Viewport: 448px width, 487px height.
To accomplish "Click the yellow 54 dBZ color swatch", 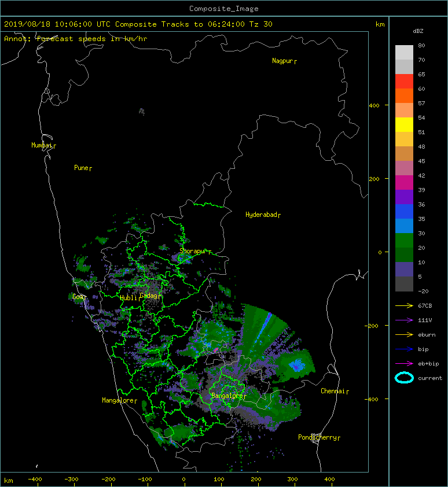I will (404, 124).
